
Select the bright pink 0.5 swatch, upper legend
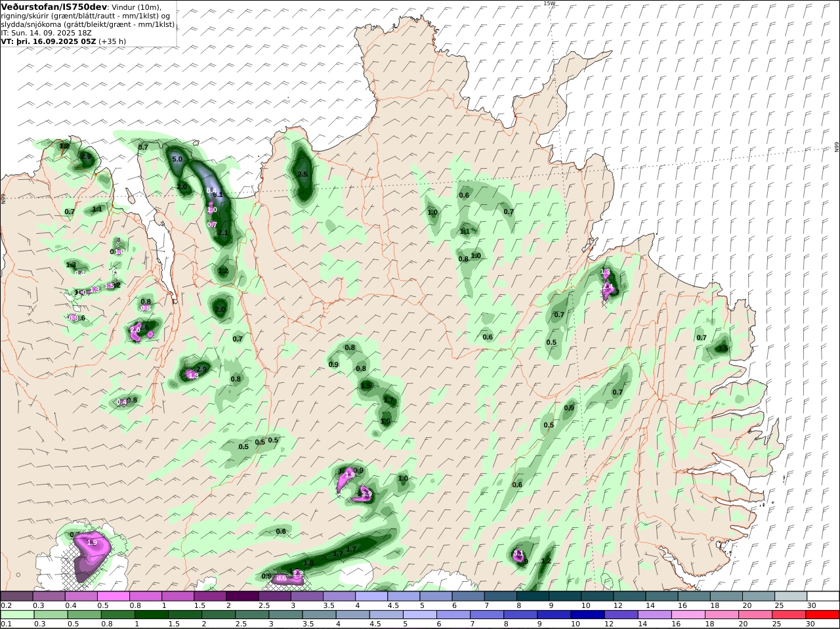click(114, 596)
